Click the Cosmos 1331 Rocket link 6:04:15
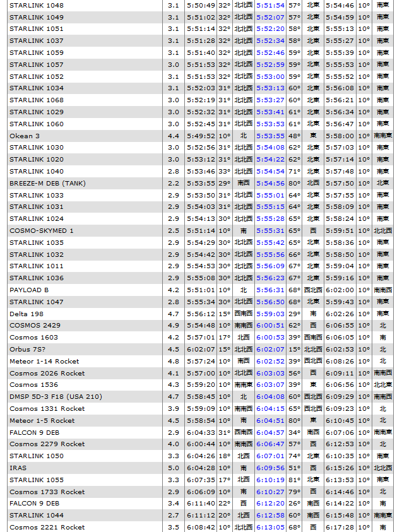402x532 pixels. tap(270, 409)
